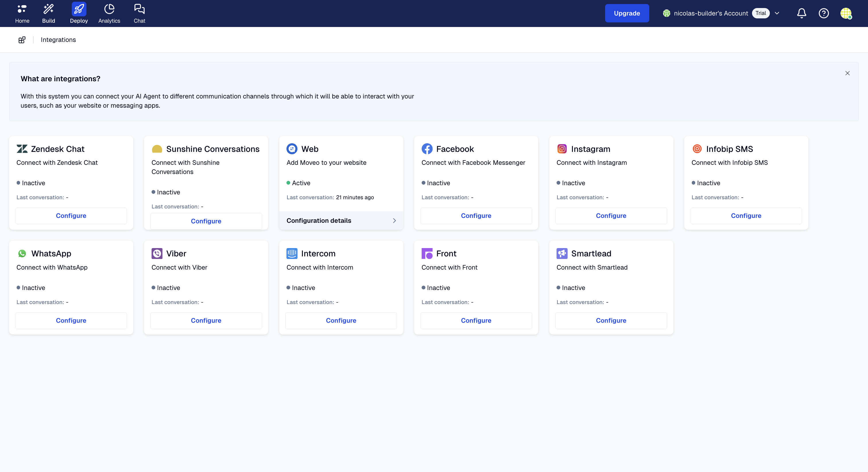Click the integrations grid icon in breadcrumb
Screen dimensions: 868x472
[x=22, y=40]
